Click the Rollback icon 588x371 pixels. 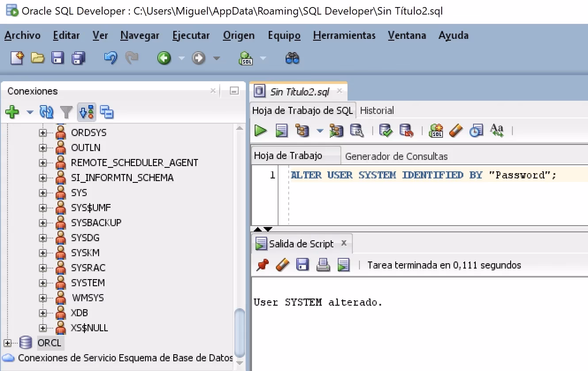tap(406, 130)
